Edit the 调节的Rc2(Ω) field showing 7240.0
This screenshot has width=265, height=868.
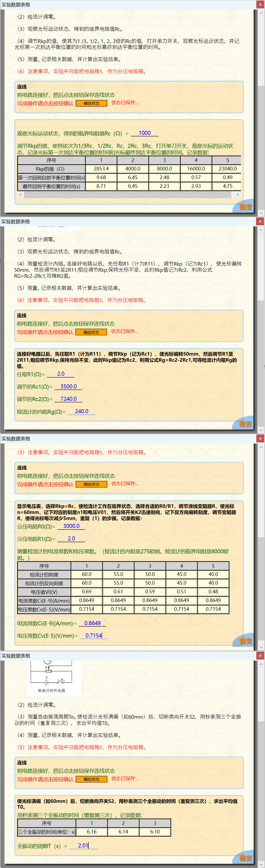pyautogui.click(x=68, y=399)
